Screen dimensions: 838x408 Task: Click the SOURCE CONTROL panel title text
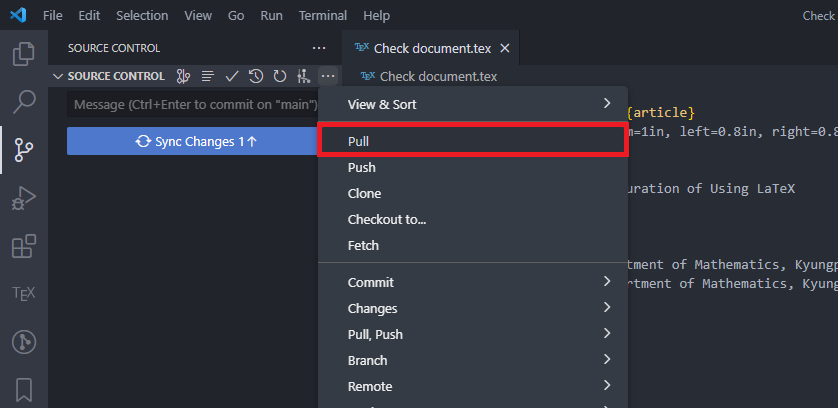click(x=114, y=48)
